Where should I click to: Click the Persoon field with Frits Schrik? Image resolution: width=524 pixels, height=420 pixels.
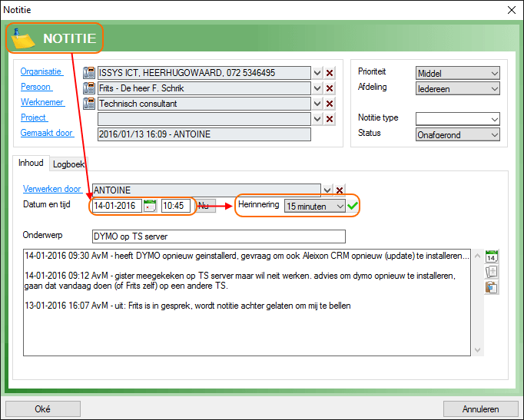[204, 88]
